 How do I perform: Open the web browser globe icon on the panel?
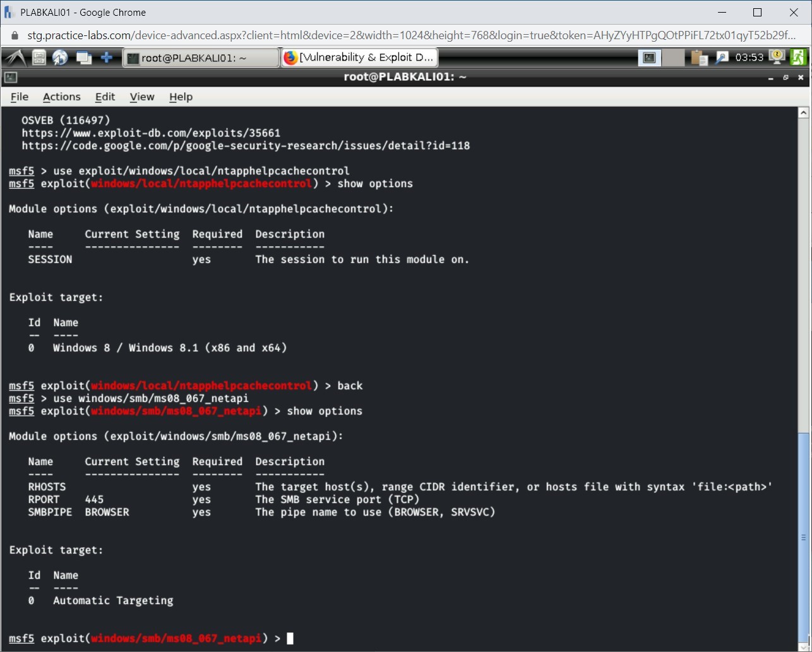59,57
